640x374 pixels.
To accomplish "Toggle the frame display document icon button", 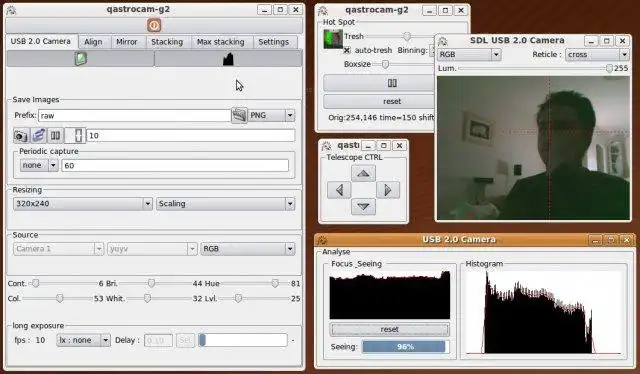I will point(80,59).
